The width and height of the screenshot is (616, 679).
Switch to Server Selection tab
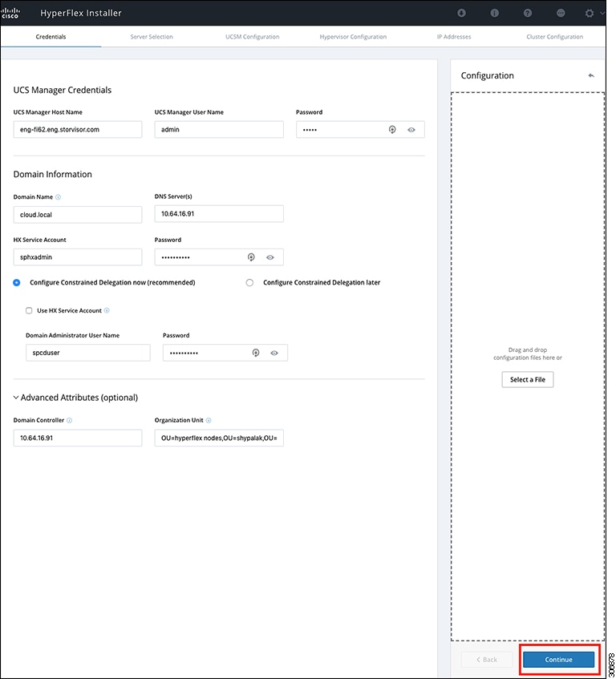coord(152,37)
